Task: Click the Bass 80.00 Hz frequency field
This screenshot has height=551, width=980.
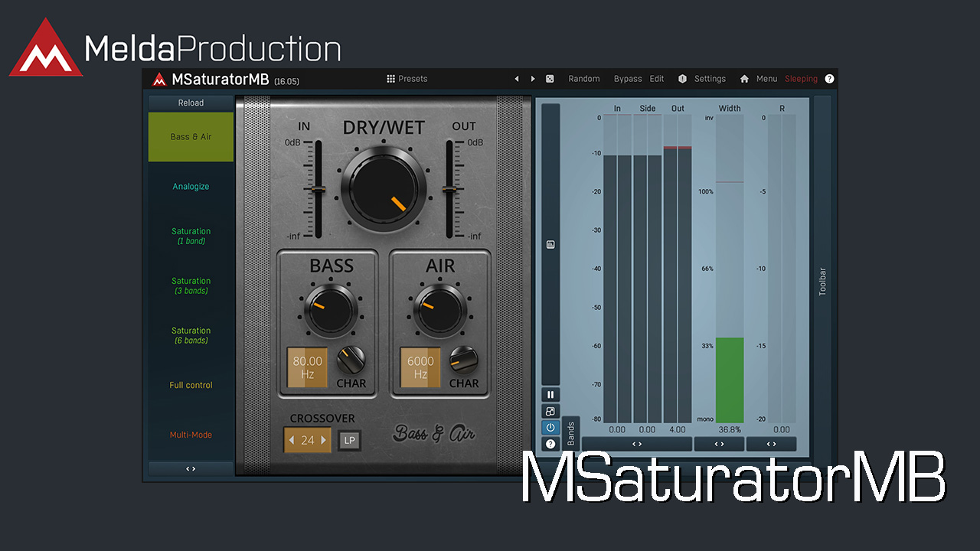Action: point(307,367)
